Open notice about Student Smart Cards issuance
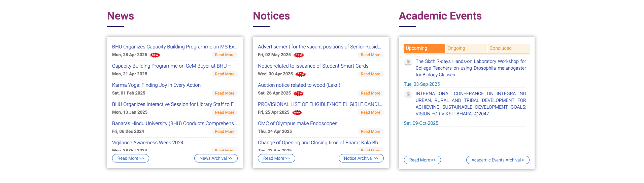The width and height of the screenshot is (644, 183). click(313, 66)
